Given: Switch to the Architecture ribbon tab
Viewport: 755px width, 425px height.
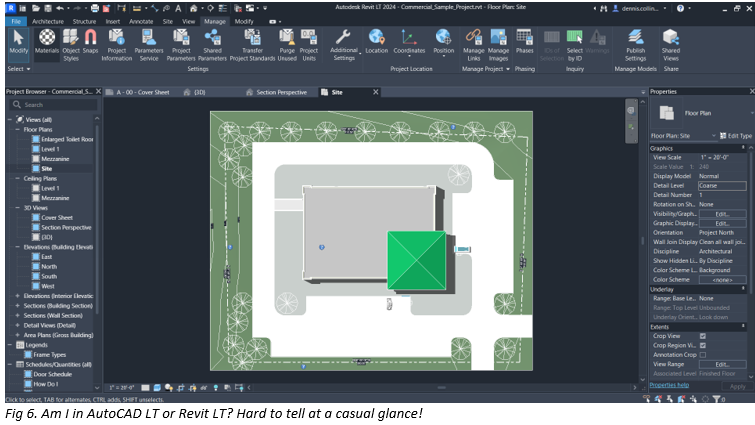Looking at the screenshot, I should click(48, 22).
